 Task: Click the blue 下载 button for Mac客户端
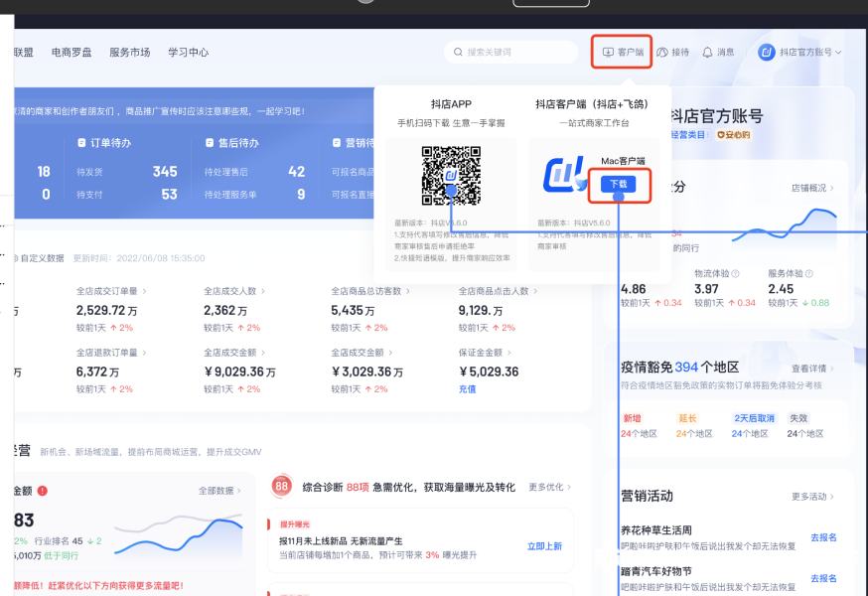pos(618,184)
